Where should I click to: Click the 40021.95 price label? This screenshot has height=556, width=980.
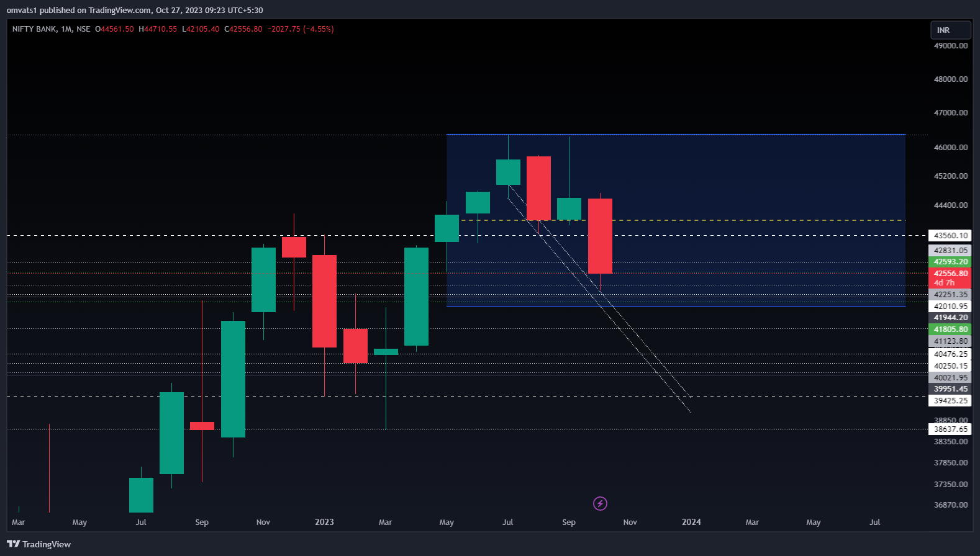pyautogui.click(x=950, y=377)
